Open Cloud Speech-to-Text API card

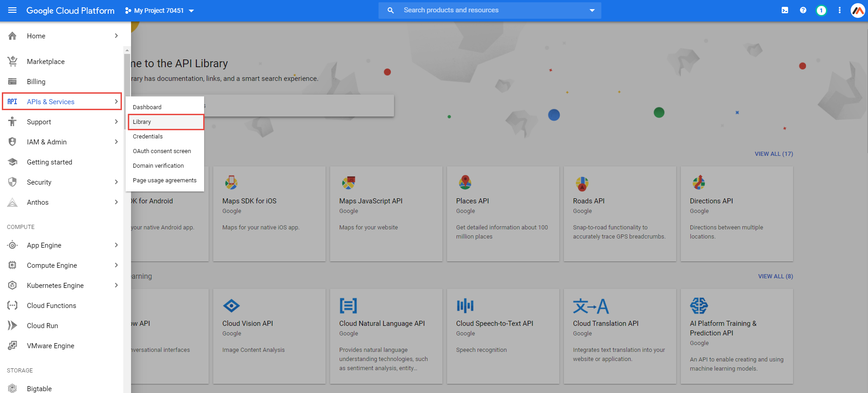tap(503, 336)
